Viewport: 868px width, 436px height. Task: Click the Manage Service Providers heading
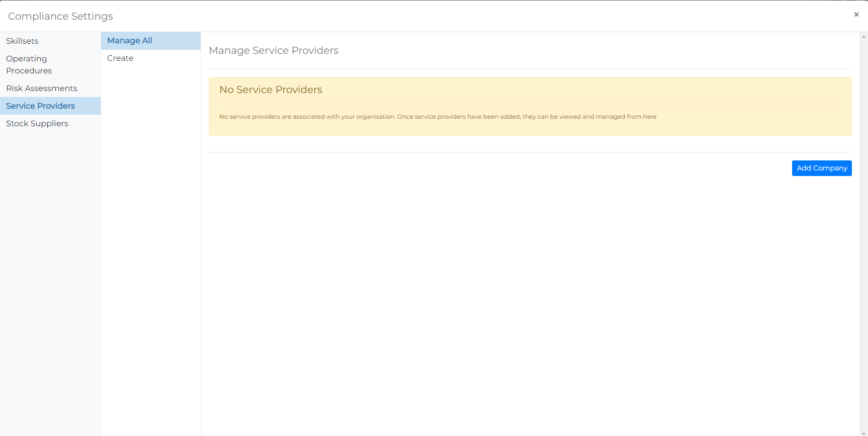[274, 51]
